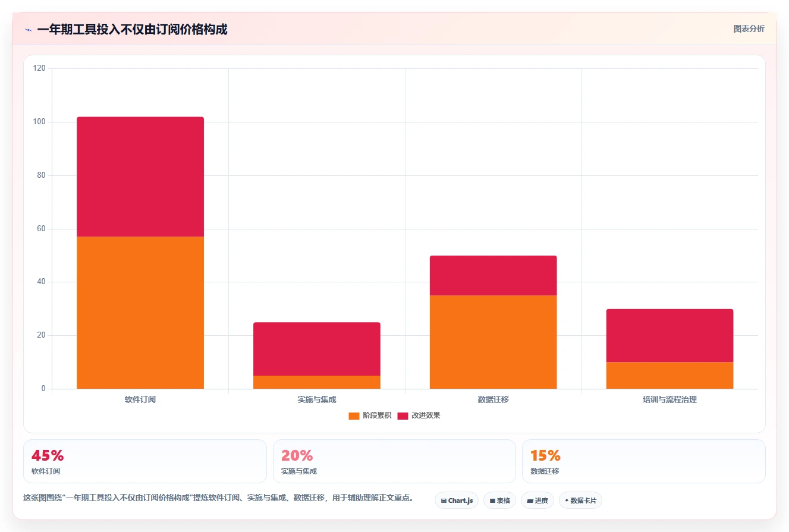Click the 15% value on the 数据迁移 card
Viewport: 789px width, 532px height.
[x=545, y=456]
